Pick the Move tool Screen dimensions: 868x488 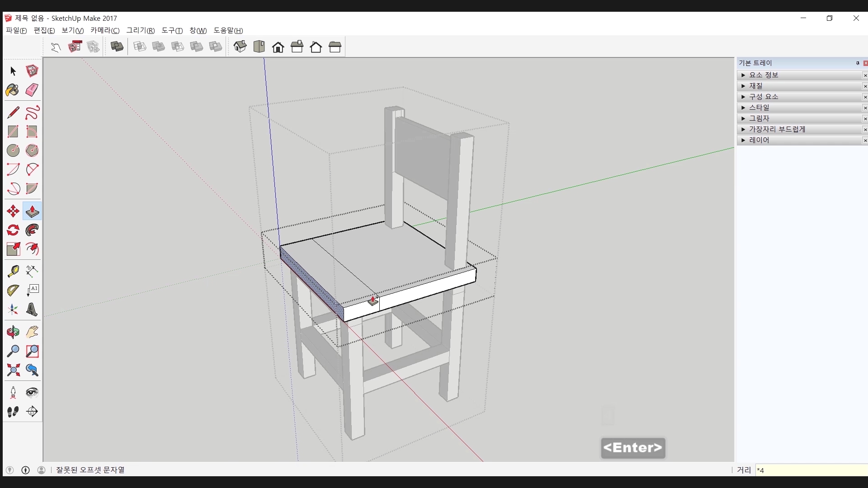pos(13,211)
